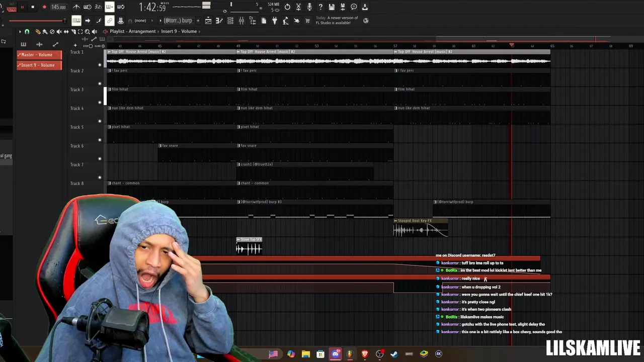Read the FL Studio newer version notice
Viewport: 644px width, 362px height.
pos(337,21)
